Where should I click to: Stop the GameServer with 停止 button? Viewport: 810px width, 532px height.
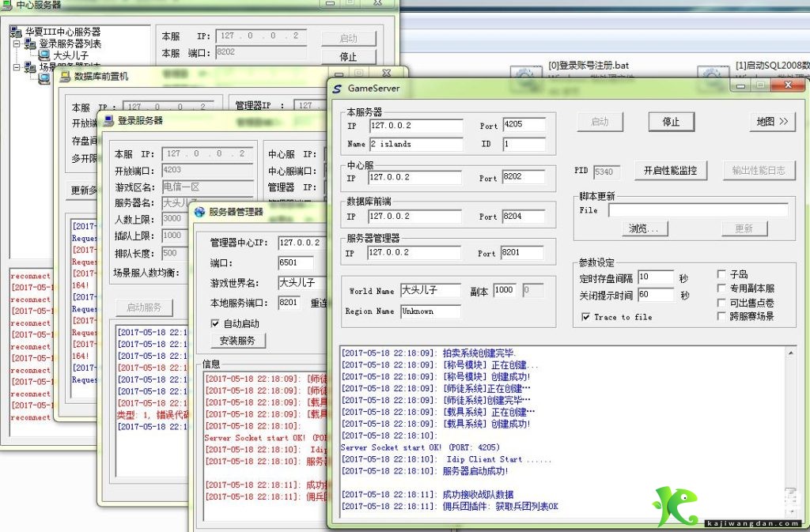click(671, 122)
